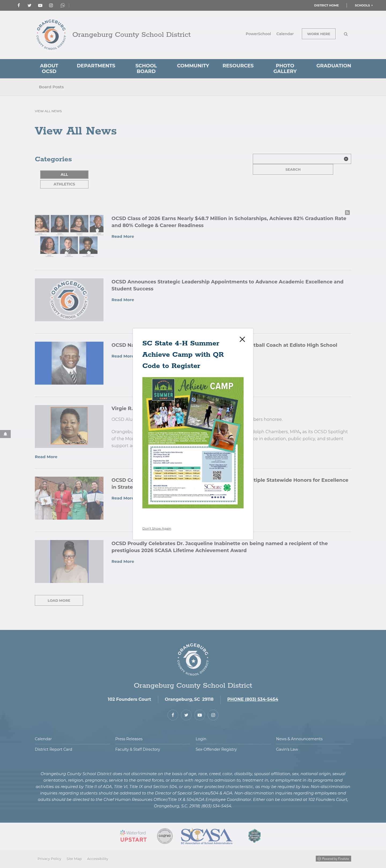Open footer District Report Card link
The width and height of the screenshot is (386, 868).
(54, 749)
